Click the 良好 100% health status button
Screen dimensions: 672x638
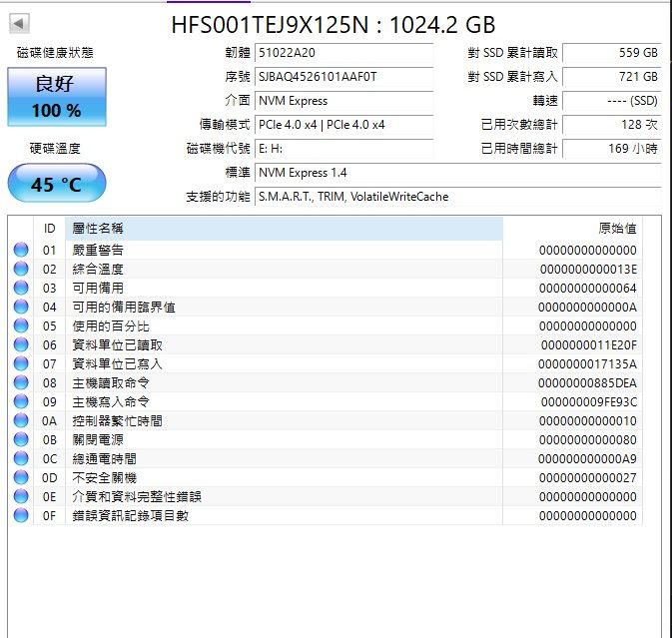[x=56, y=97]
